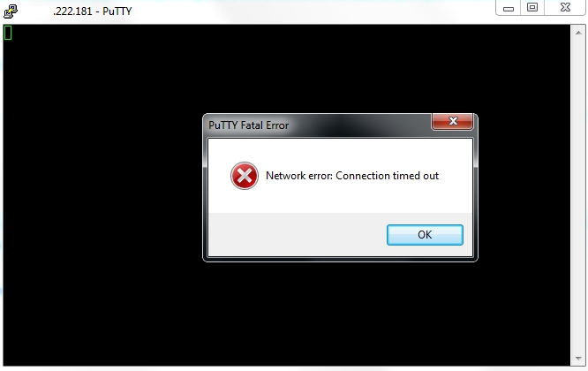
Task: Close the PuTTY Fatal Error dialog
Action: pyautogui.click(x=452, y=121)
